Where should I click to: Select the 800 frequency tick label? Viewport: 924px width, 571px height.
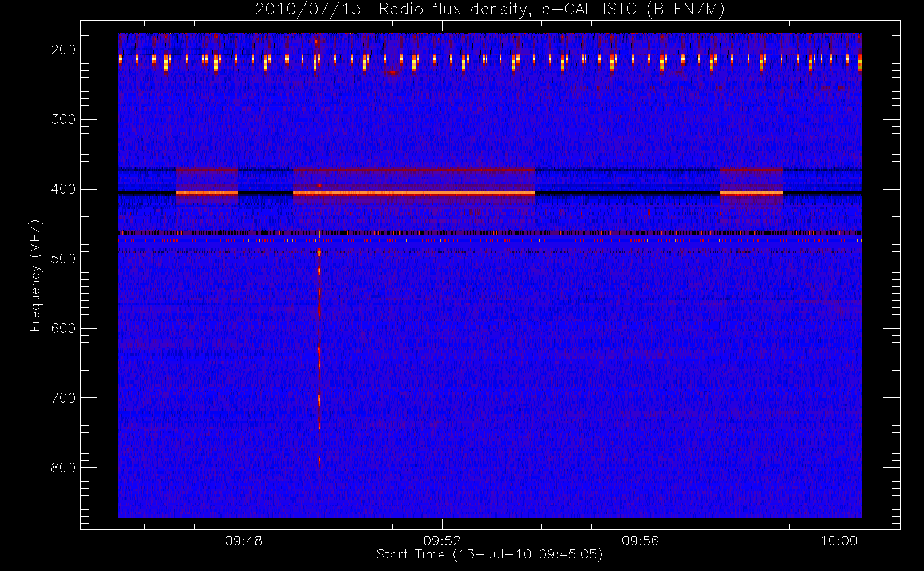(x=63, y=468)
